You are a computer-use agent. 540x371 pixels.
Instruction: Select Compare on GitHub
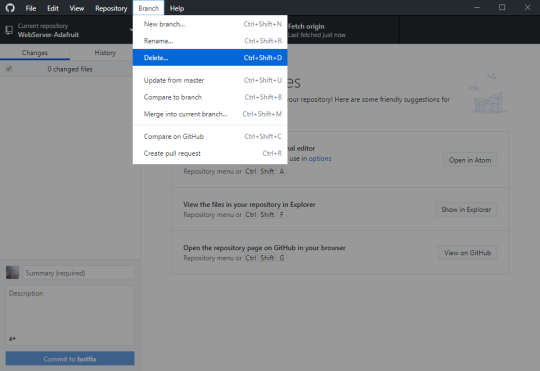210,136
